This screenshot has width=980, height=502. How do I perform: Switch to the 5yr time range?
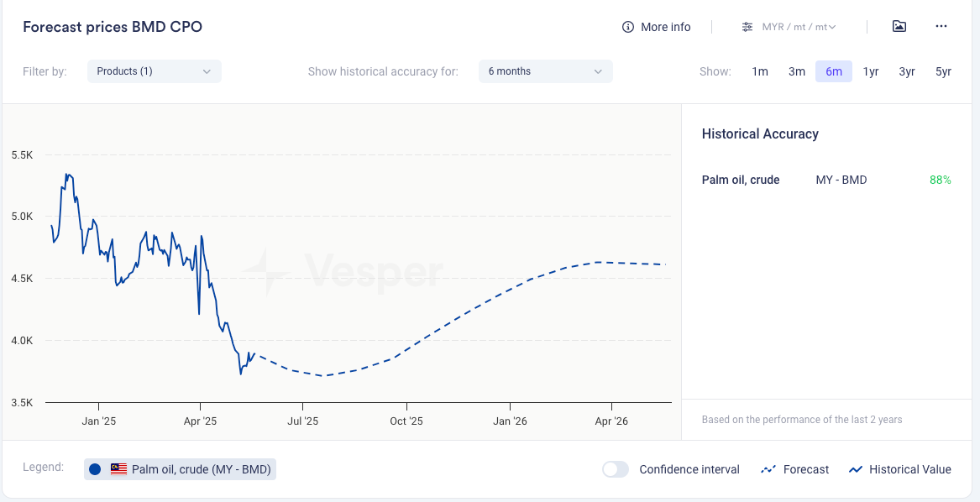(943, 71)
